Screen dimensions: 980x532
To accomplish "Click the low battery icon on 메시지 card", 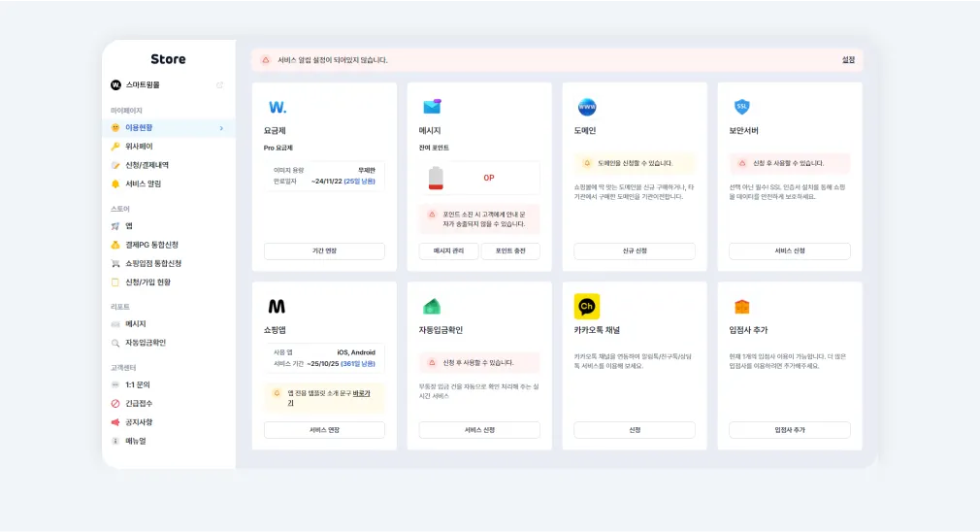I will coord(436,179).
